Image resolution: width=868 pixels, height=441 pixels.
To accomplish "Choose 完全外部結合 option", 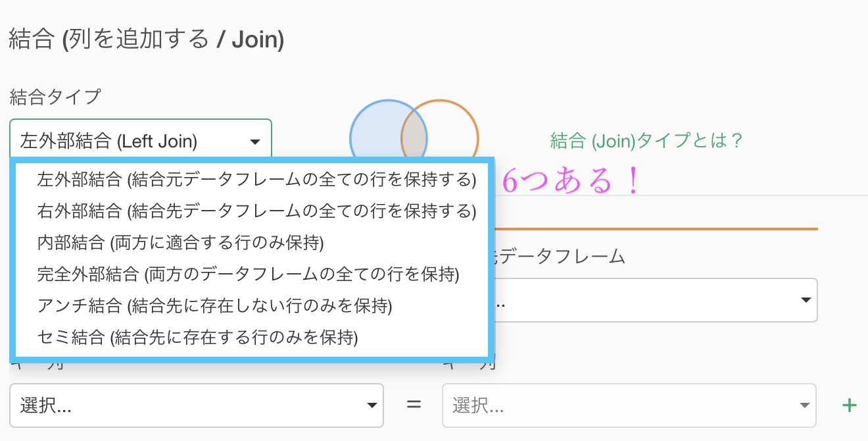I will (x=249, y=274).
